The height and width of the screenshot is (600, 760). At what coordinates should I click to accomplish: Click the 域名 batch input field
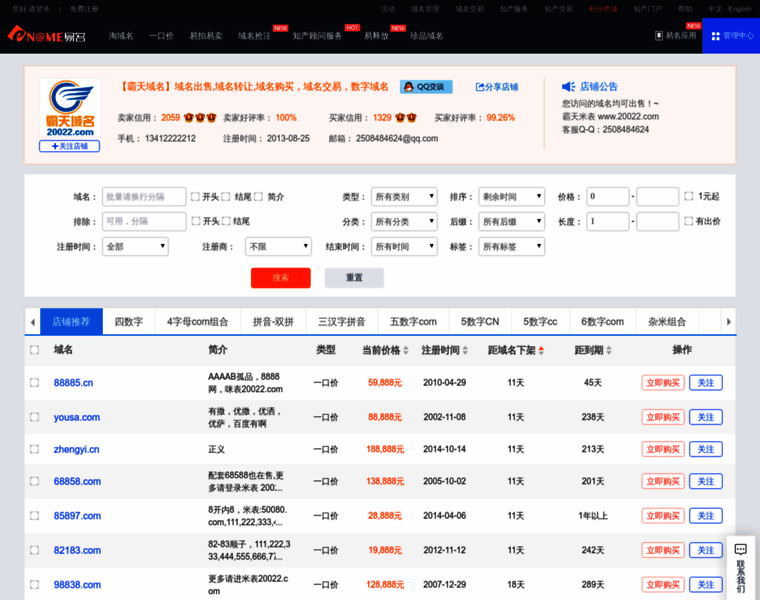click(144, 197)
